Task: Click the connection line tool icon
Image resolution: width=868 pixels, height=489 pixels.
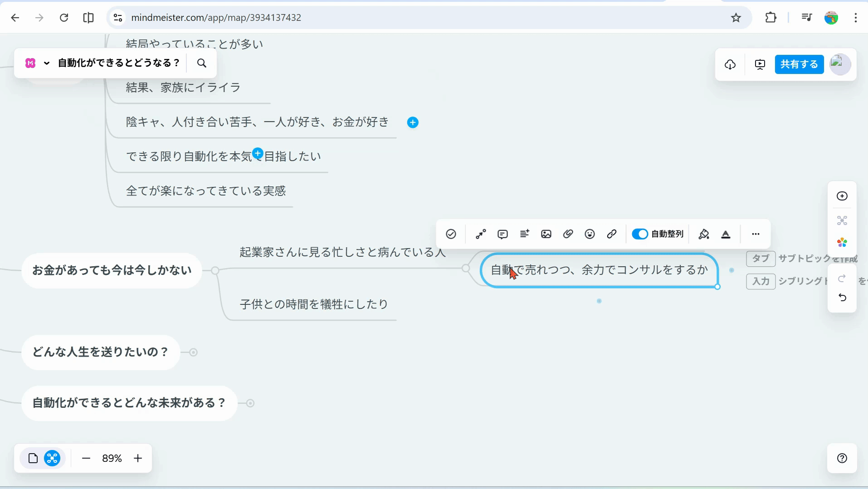Action: pos(481,234)
